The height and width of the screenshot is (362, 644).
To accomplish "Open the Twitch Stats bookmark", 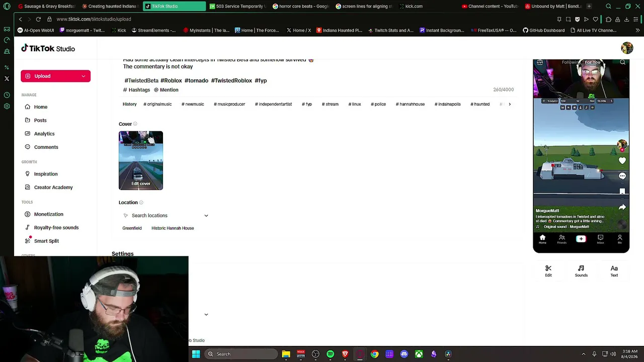I will tap(390, 30).
